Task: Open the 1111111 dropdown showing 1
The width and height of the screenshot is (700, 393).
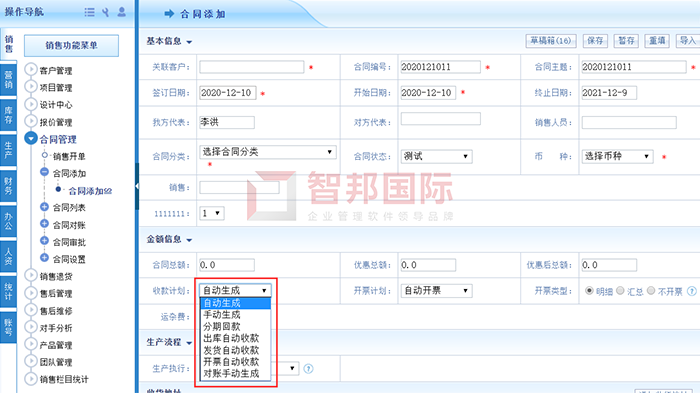Action: pyautogui.click(x=212, y=213)
